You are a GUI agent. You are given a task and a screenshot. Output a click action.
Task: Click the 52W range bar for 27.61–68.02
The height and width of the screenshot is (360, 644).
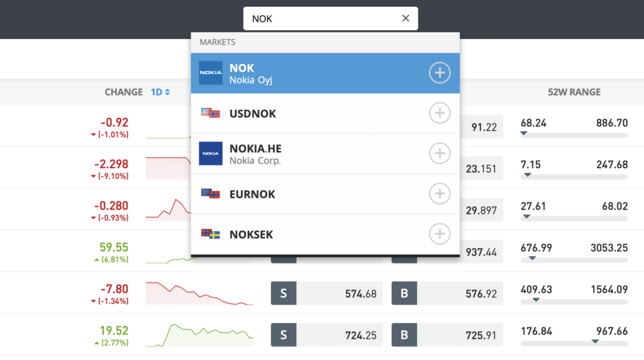tap(574, 219)
